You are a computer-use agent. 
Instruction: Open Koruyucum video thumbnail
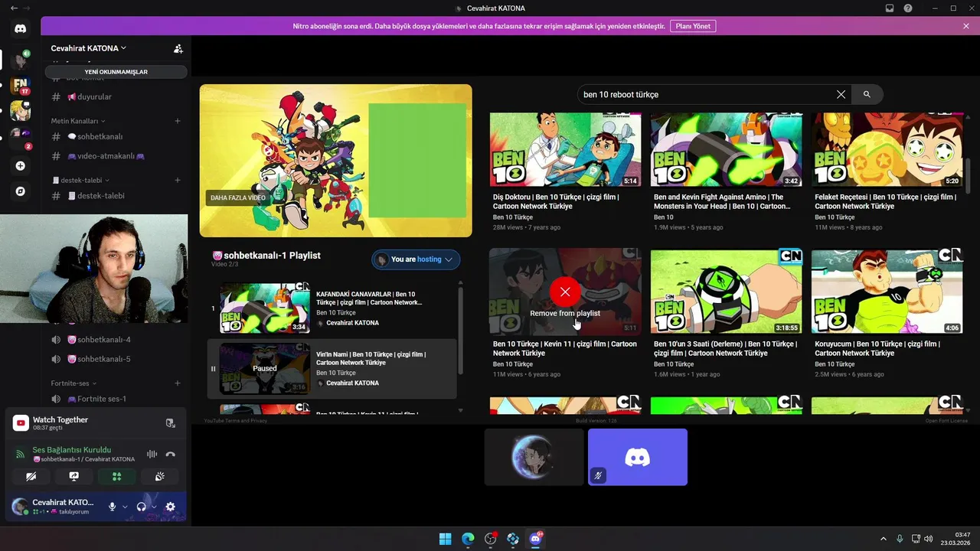click(887, 291)
